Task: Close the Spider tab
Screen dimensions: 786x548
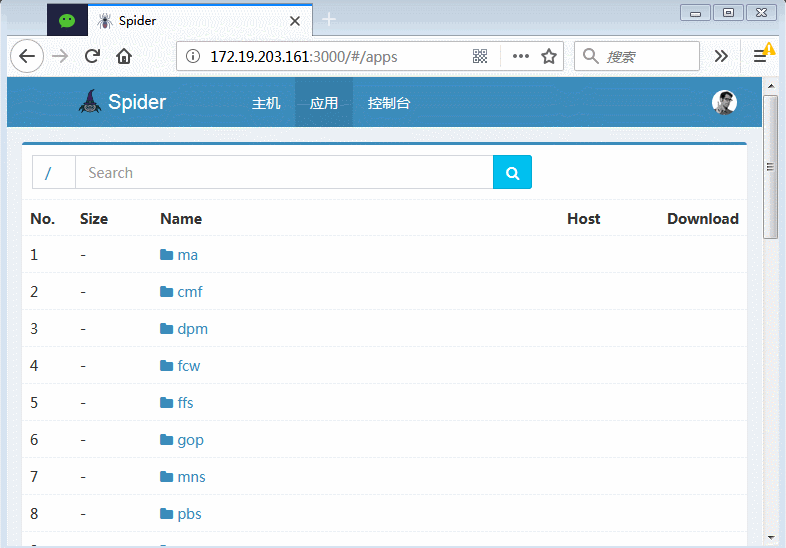Action: pos(295,21)
